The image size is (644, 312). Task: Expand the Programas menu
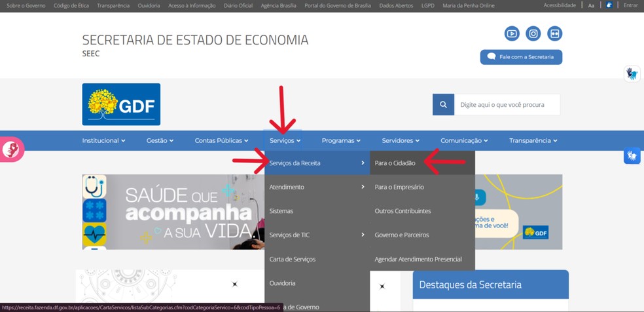[x=341, y=140]
